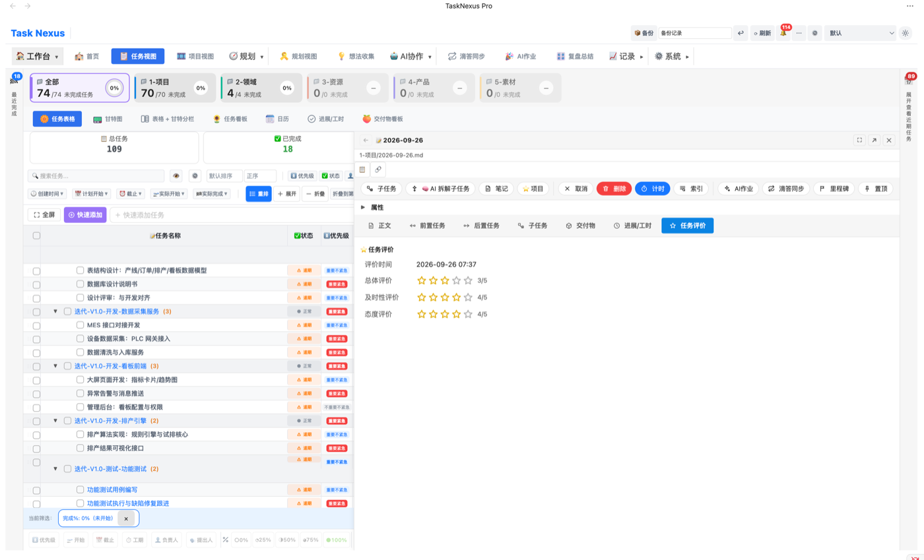The image size is (924, 560).
Task: Open the 工作台 dropdown menu
Action: tap(38, 57)
